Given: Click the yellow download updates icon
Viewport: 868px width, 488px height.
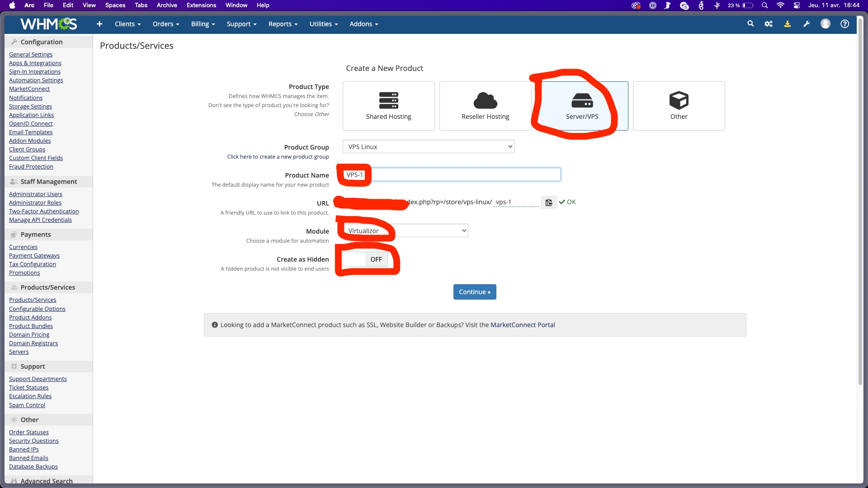Looking at the screenshot, I should [x=788, y=24].
